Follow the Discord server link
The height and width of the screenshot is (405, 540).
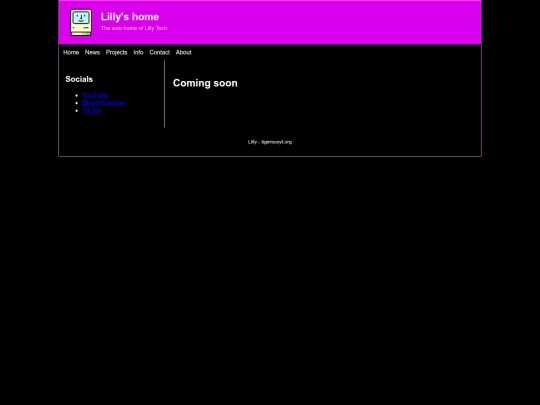[x=104, y=103]
